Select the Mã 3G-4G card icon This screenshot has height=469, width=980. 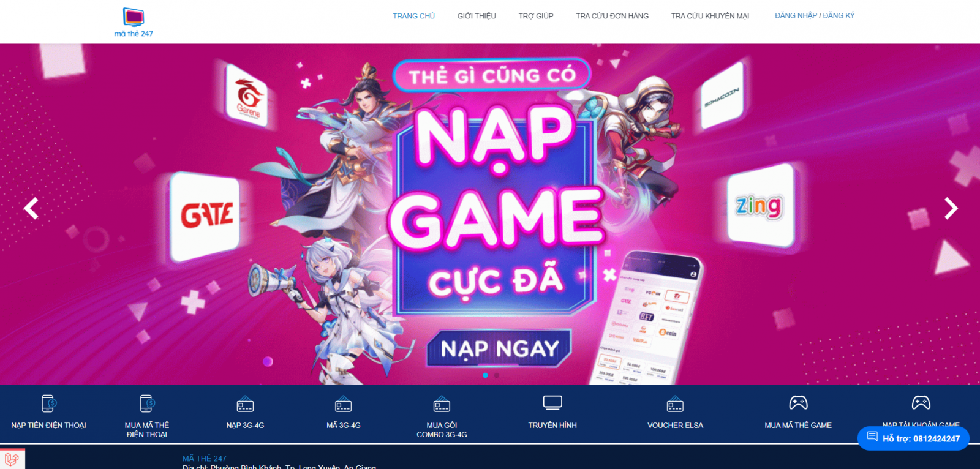(x=344, y=403)
